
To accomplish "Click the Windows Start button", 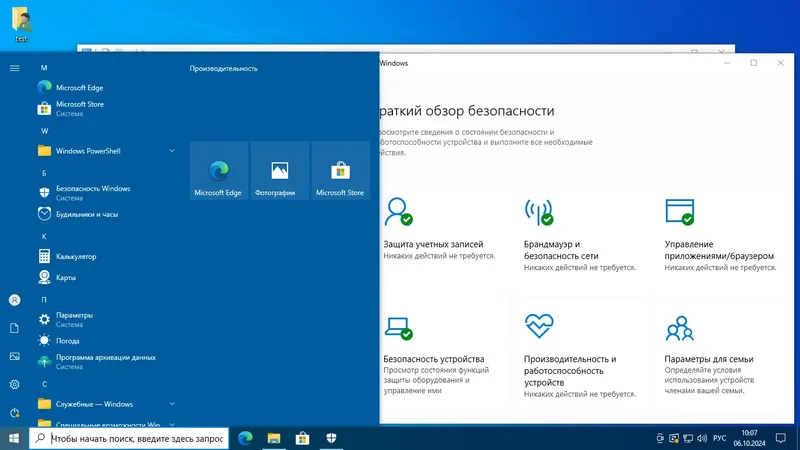I will (14, 438).
